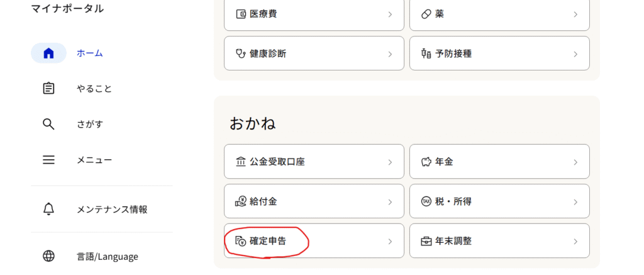Click the pill 薬 icon
This screenshot has width=644, height=275.
tap(426, 14)
